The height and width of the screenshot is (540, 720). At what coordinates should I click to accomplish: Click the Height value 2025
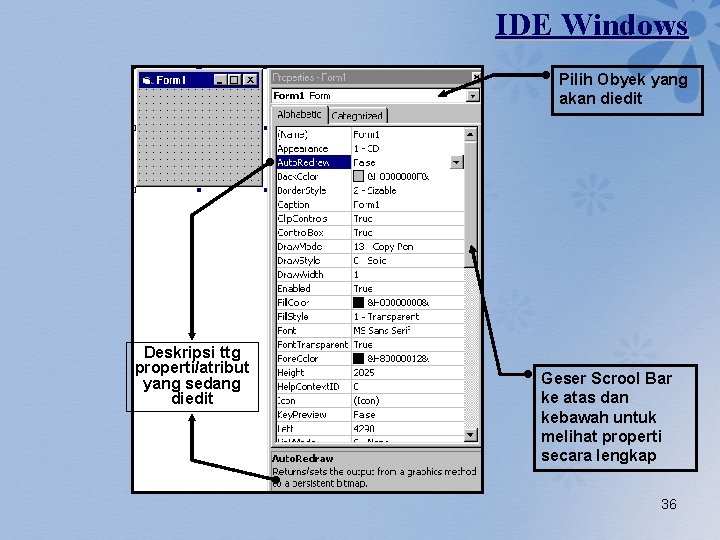(x=408, y=373)
